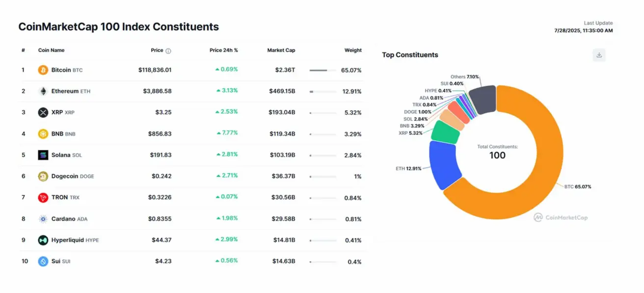
Task: Click the Hyperliquid logo icon
Action: click(43, 240)
